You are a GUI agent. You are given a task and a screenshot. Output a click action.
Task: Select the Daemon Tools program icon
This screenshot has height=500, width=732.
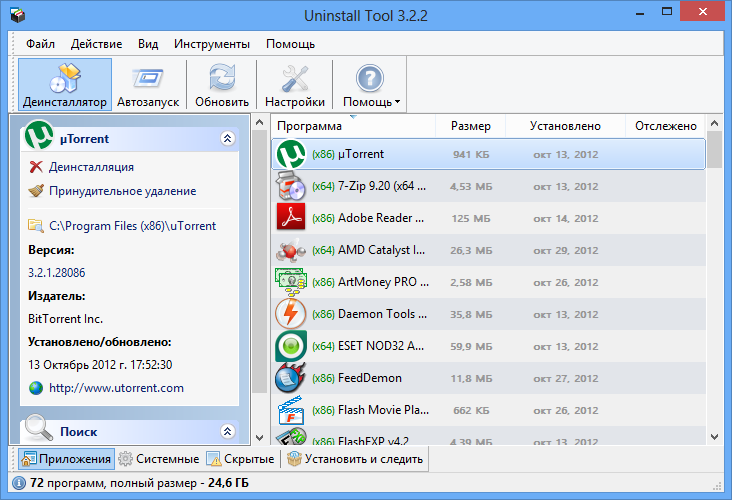(291, 314)
